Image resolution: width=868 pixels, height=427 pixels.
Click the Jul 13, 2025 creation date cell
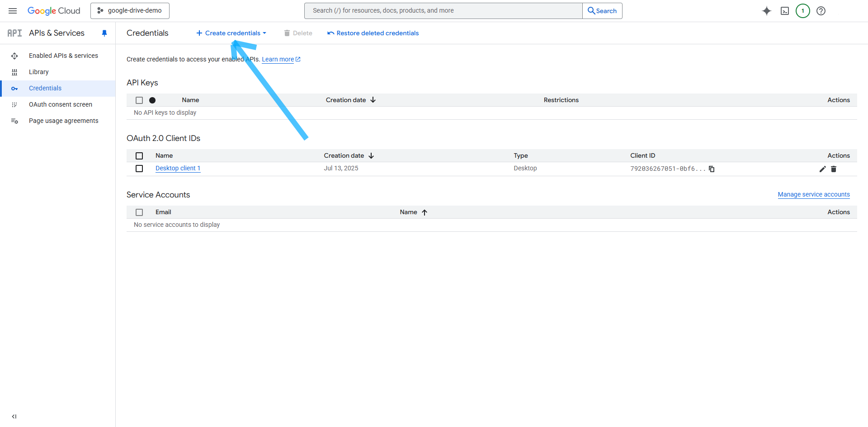(x=341, y=168)
